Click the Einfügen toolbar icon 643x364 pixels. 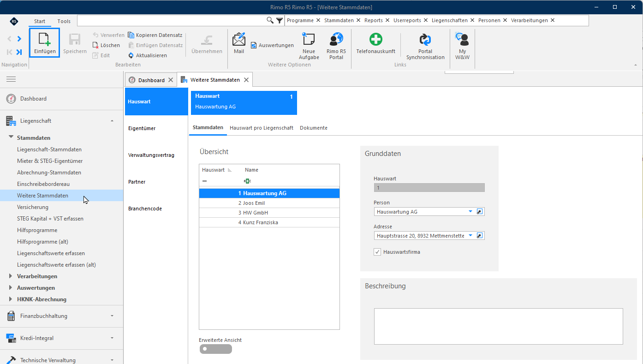point(45,39)
